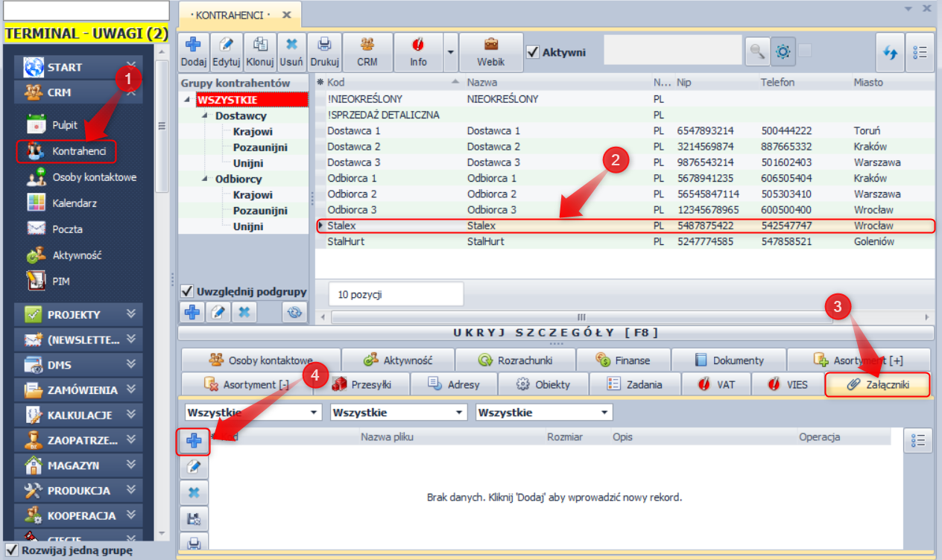Open Kalendarz in CRM sidebar

pos(74,203)
